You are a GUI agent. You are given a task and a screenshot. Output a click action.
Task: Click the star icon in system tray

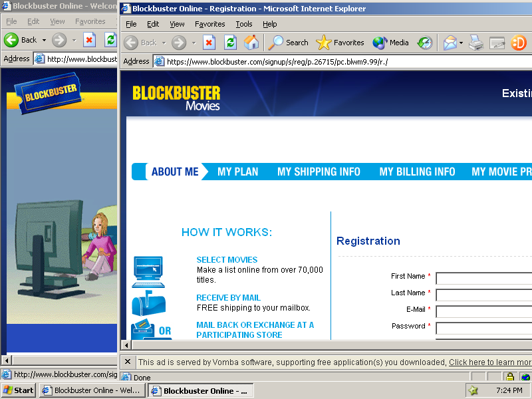click(473, 390)
